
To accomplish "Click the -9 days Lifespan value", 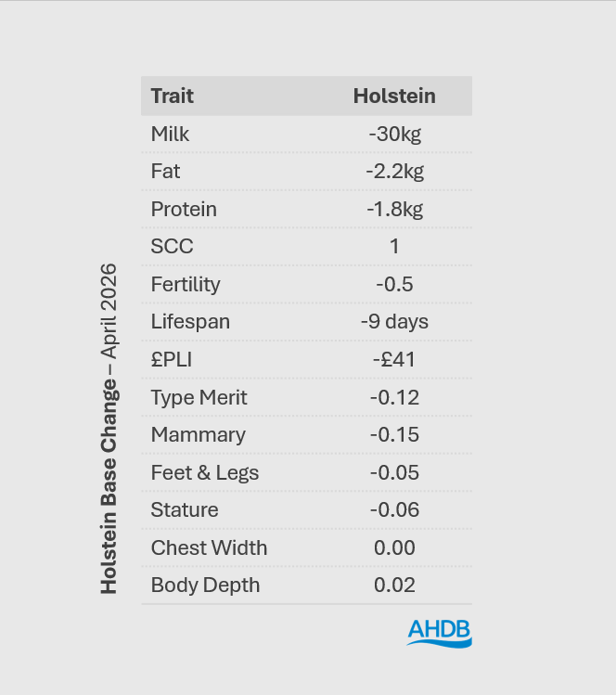I will (394, 322).
